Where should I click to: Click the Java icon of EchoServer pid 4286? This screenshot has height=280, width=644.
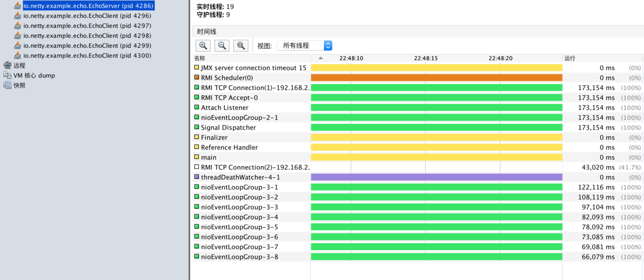coord(18,6)
